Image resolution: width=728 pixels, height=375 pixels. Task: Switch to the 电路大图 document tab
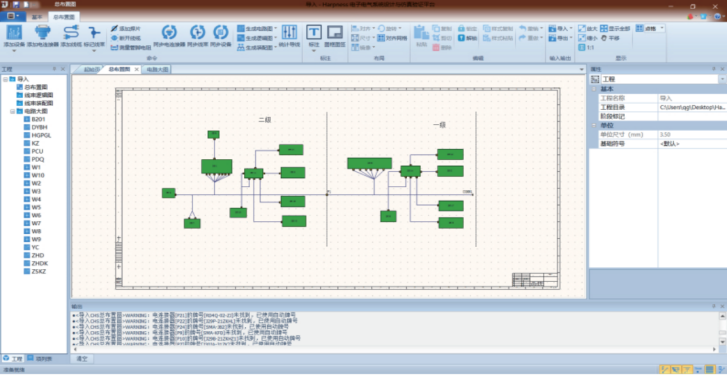(x=156, y=70)
